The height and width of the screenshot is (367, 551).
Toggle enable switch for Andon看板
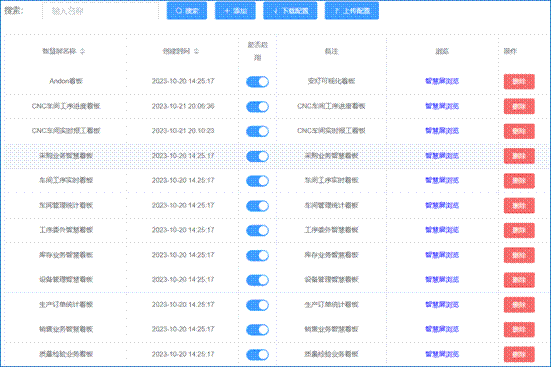coord(258,82)
